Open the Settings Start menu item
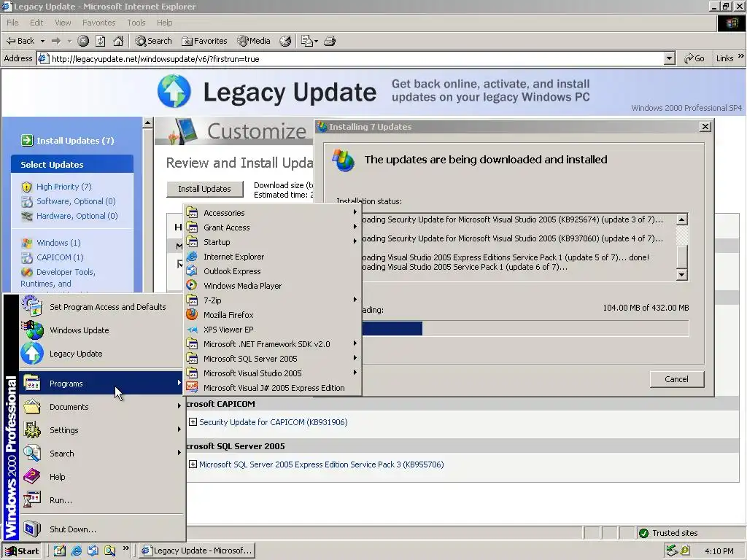 coord(101,430)
